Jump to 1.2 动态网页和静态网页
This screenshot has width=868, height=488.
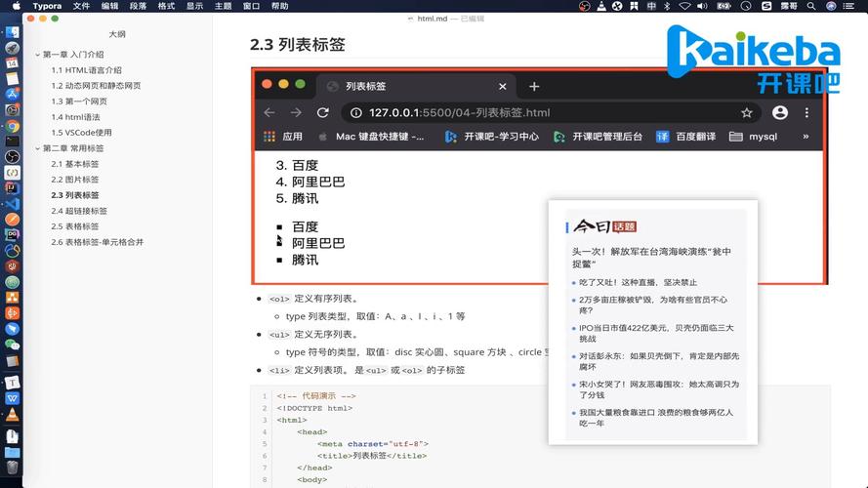click(96, 86)
